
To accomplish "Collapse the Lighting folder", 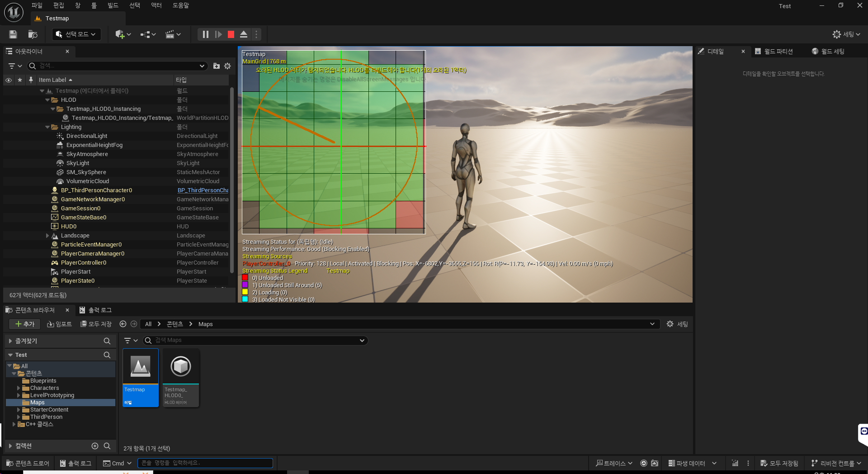I will [47, 127].
